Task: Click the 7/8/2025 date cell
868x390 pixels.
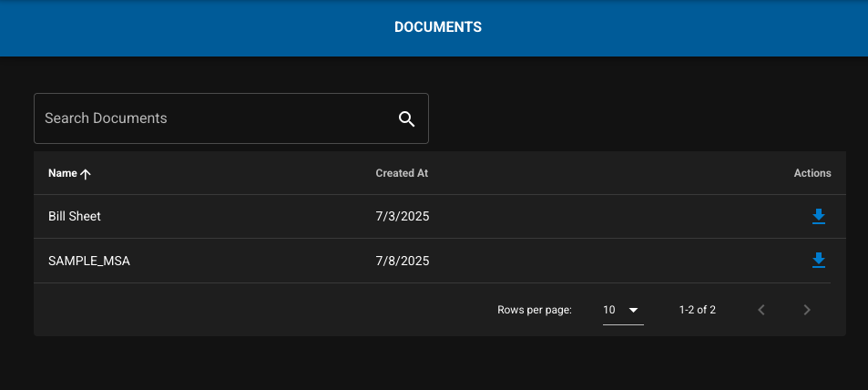Action: point(403,261)
